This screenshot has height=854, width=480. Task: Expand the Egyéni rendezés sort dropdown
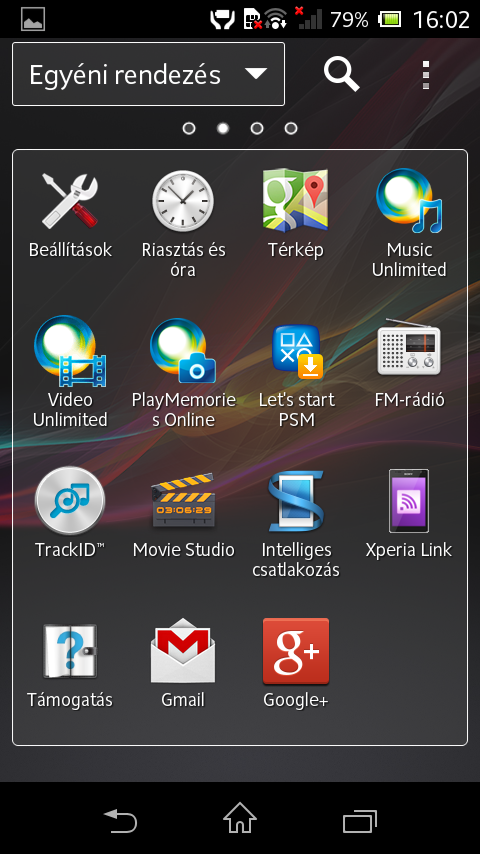point(148,74)
